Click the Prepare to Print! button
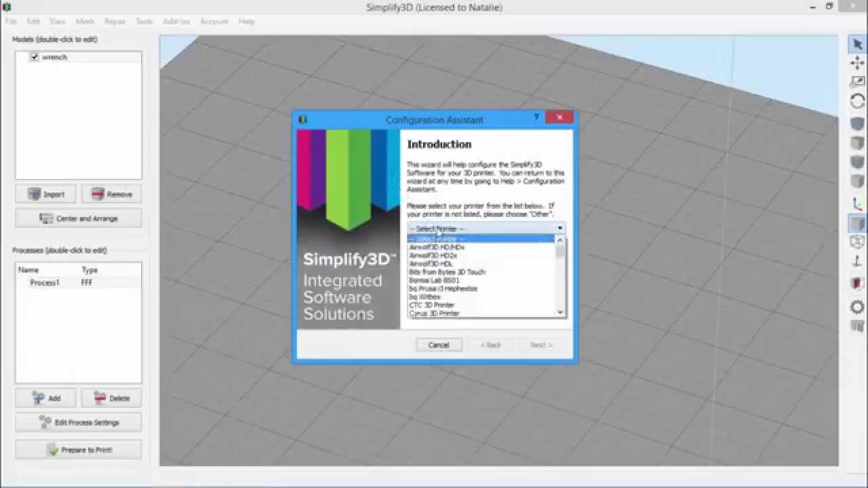The width and height of the screenshot is (868, 488). 79,449
